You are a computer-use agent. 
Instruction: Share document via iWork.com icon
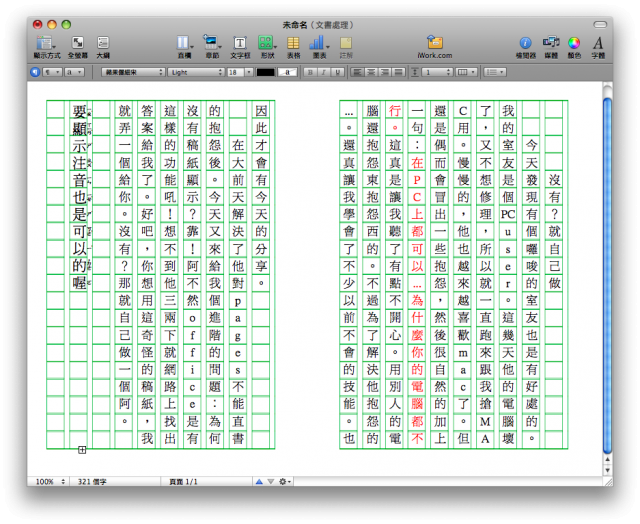pyautogui.click(x=435, y=47)
